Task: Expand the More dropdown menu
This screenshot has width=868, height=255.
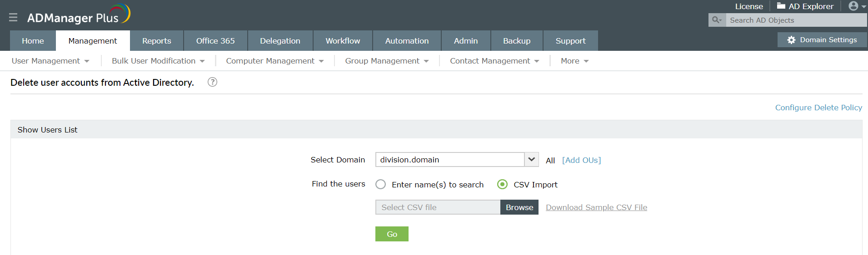Action: point(574,61)
